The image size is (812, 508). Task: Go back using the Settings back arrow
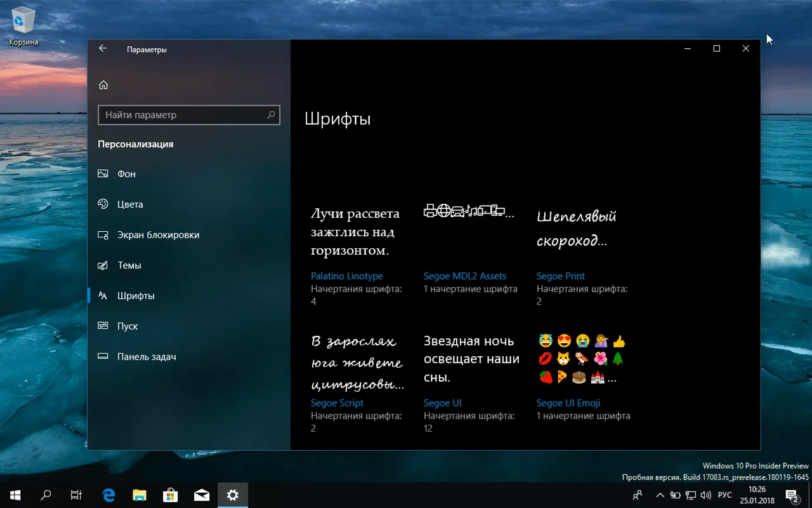tap(103, 49)
